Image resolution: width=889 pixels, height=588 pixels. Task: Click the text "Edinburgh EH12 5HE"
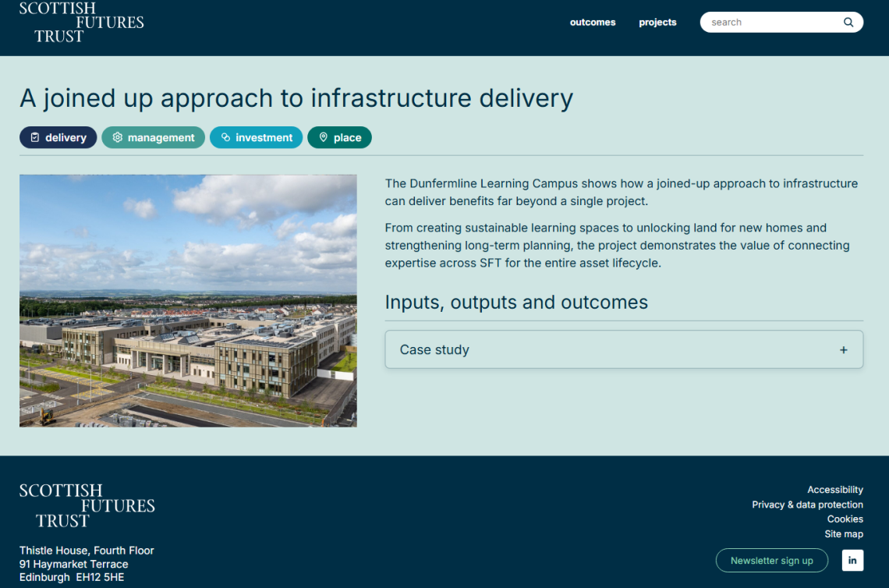pos(72,577)
